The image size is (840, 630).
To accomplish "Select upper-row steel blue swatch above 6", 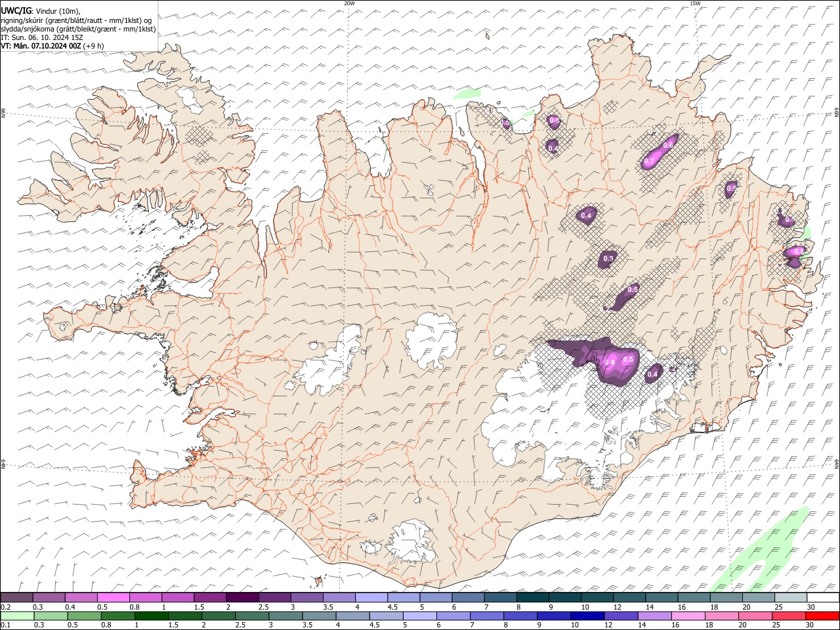I will (468, 598).
